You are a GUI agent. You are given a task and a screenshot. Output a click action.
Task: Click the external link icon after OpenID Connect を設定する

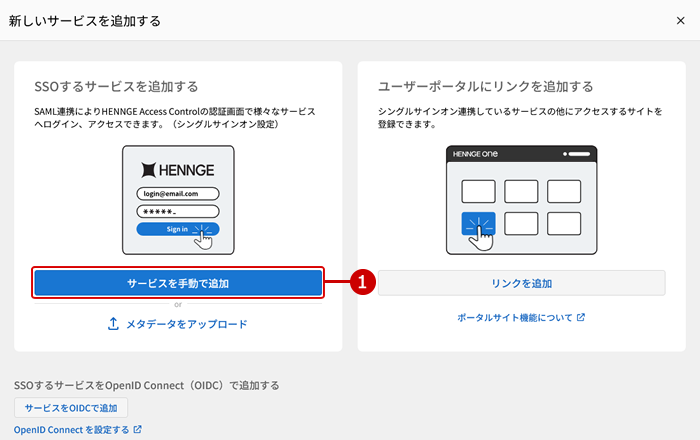138,429
